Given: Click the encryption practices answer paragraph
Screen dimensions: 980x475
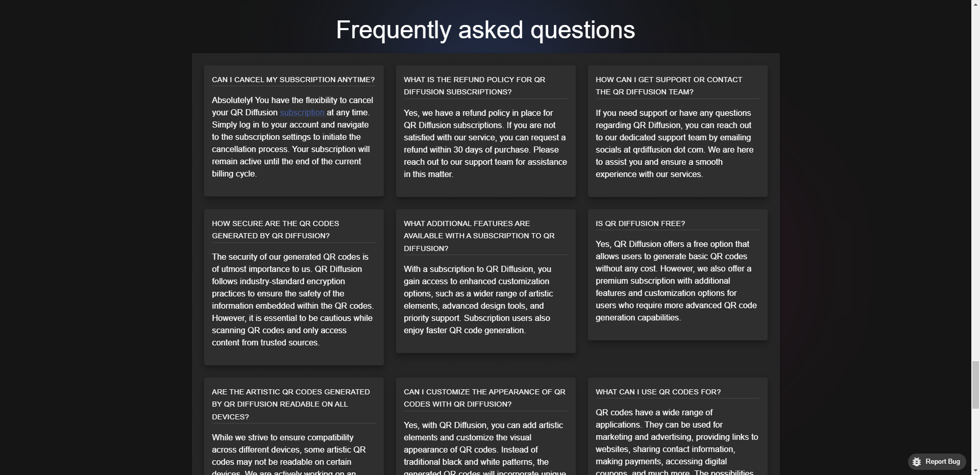Looking at the screenshot, I should tap(292, 299).
